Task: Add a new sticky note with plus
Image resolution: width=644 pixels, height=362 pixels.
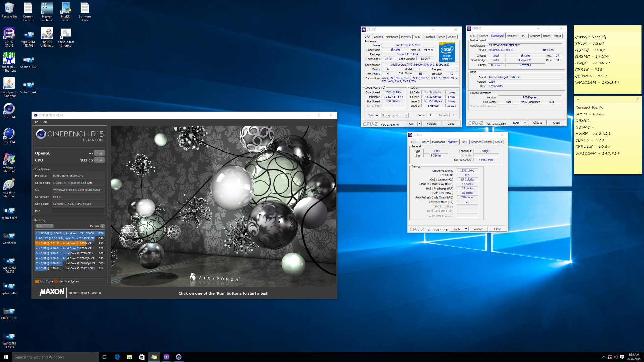Action: [x=578, y=99]
